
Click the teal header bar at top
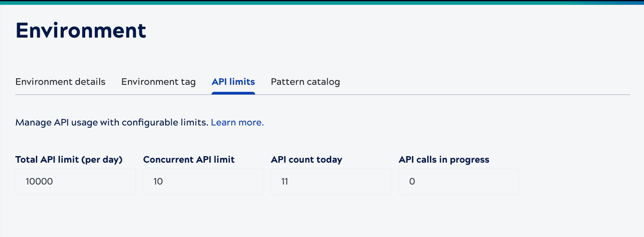coord(322,2)
